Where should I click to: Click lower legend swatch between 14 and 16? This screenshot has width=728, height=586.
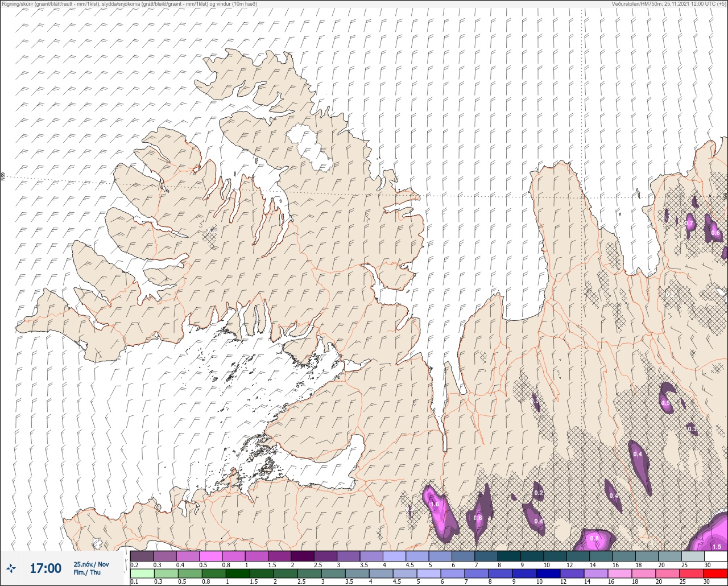pyautogui.click(x=596, y=573)
